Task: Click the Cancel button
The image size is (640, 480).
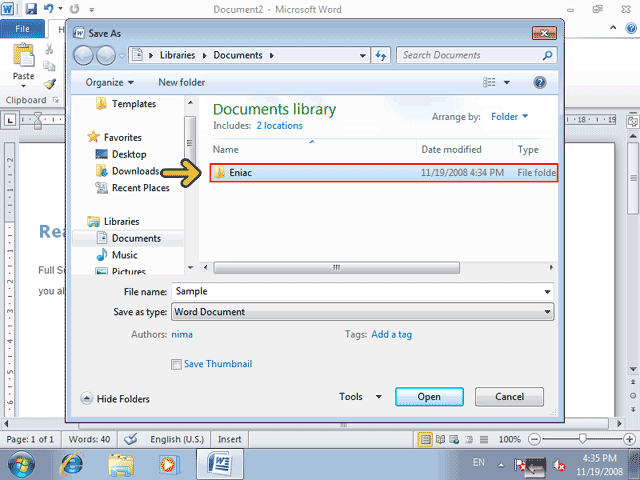Action: 509,397
